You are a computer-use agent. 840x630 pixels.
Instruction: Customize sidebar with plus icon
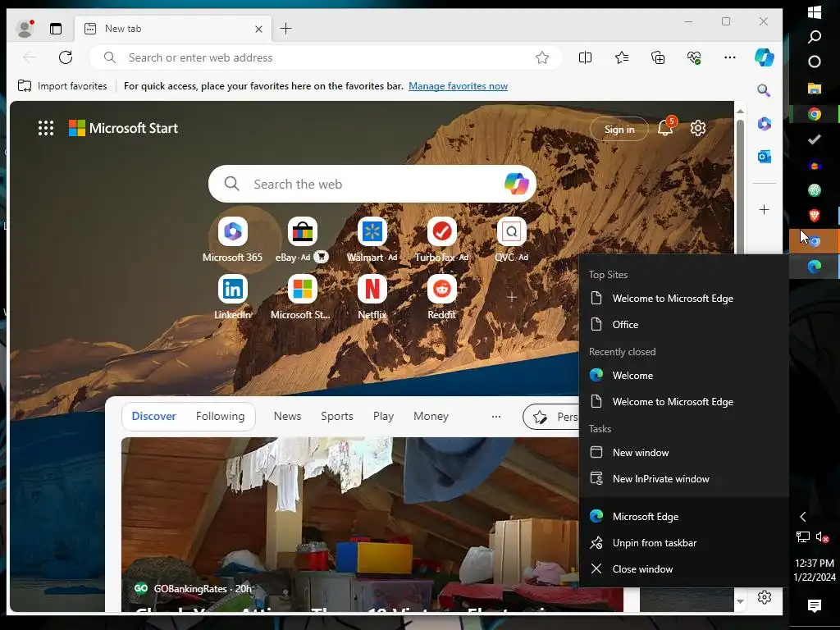[x=764, y=209]
